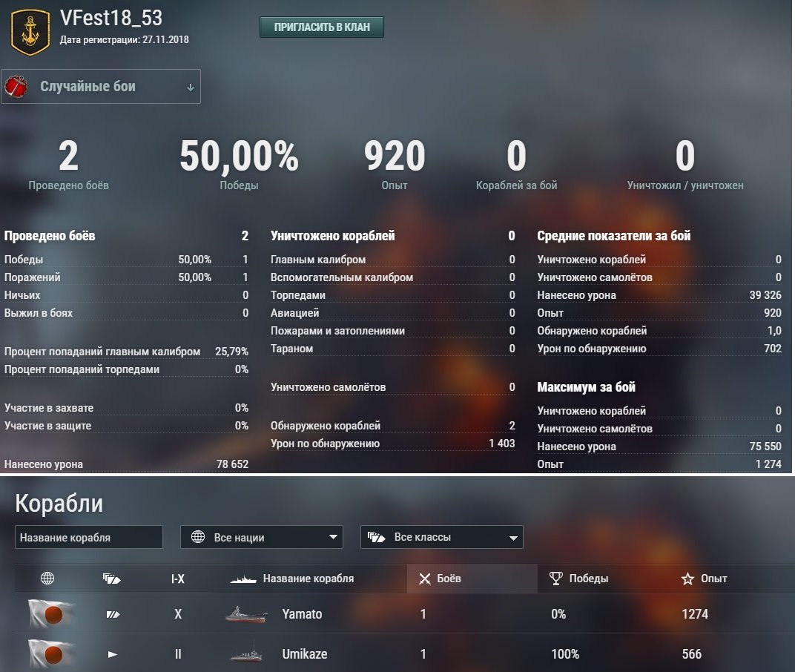795x672 pixels.
Task: Focus the Название корабля search field
Action: (89, 537)
